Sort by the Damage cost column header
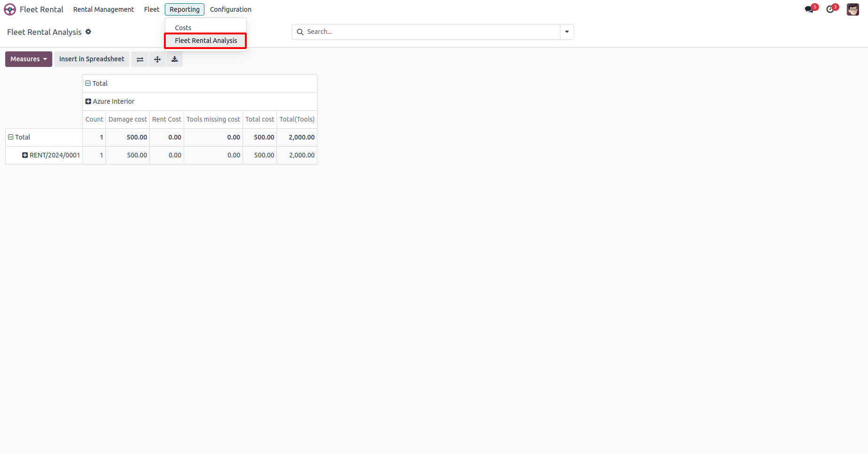Image resolution: width=868 pixels, height=454 pixels. pos(128,119)
